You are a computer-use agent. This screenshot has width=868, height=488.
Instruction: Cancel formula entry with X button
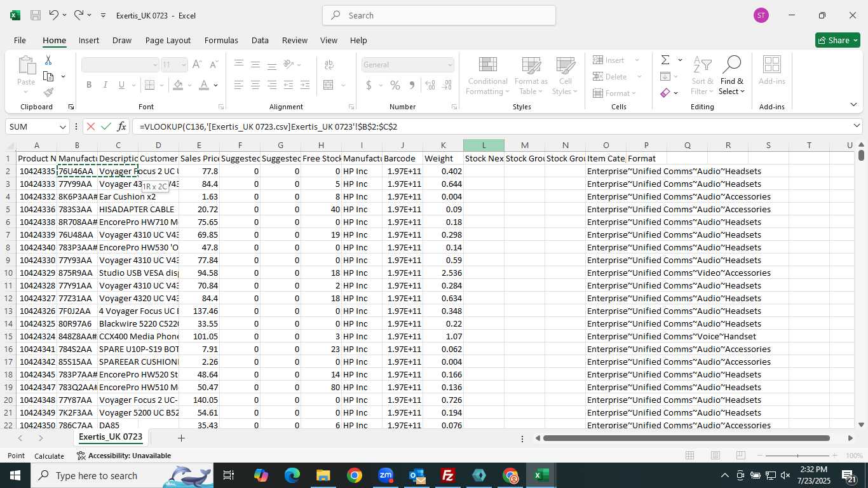pos(90,126)
